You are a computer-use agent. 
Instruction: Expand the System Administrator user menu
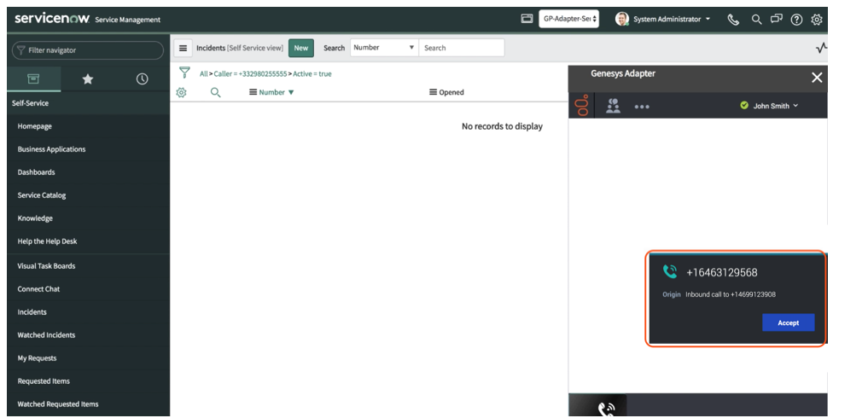672,19
